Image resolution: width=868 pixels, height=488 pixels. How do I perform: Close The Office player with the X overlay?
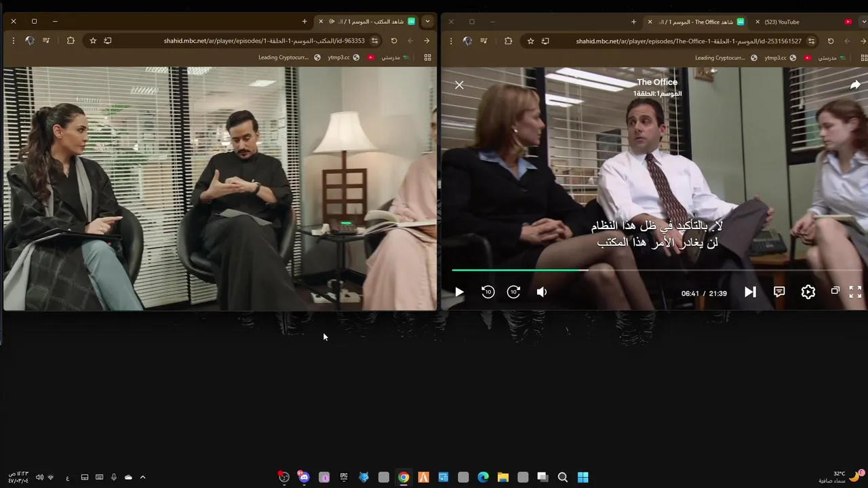pyautogui.click(x=459, y=85)
